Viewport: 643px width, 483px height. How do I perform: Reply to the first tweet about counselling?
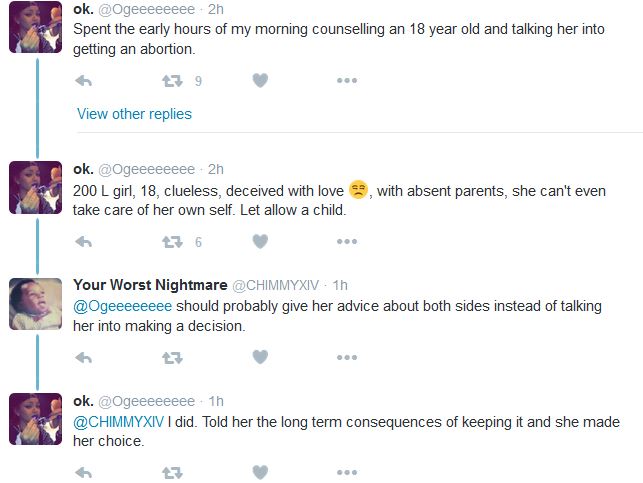point(84,81)
